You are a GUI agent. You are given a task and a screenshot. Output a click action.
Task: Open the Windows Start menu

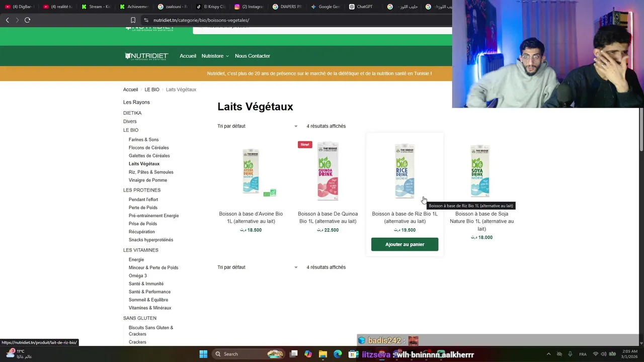coord(203,354)
